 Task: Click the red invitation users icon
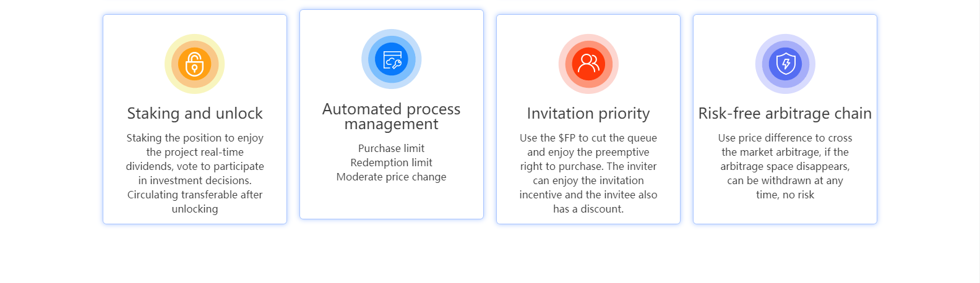(x=588, y=64)
